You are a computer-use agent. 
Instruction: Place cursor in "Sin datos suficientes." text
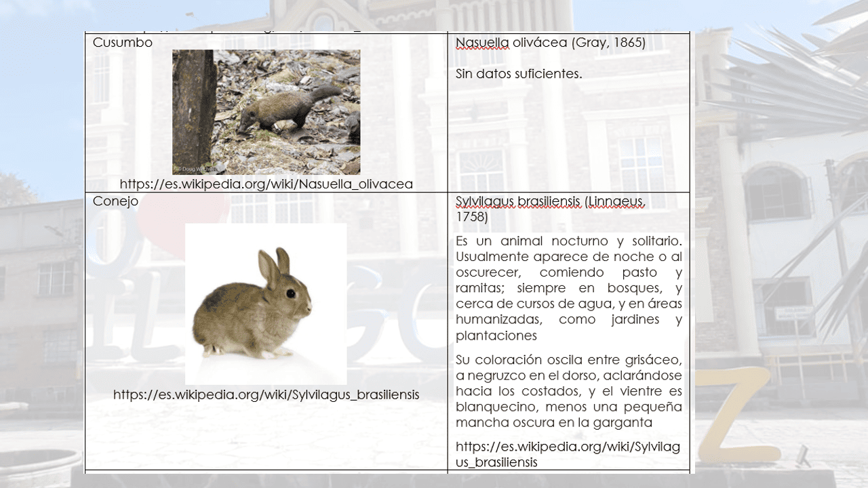519,74
